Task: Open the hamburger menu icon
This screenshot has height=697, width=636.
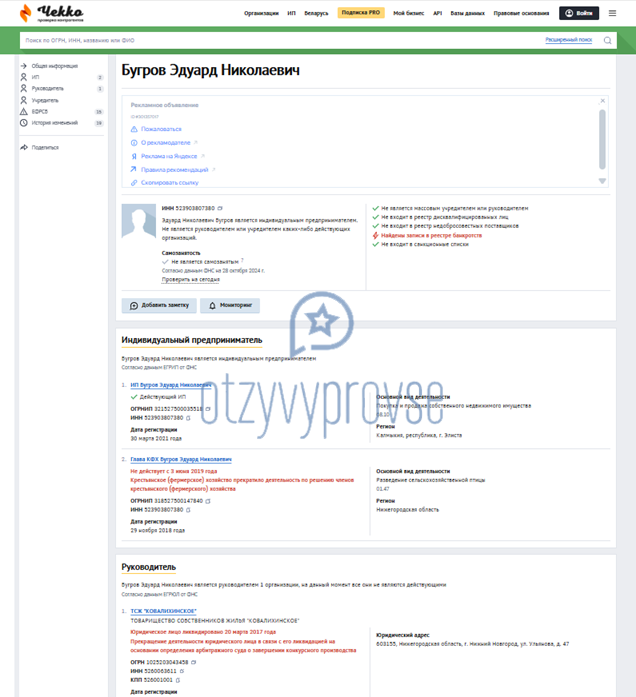Action: pyautogui.click(x=612, y=13)
